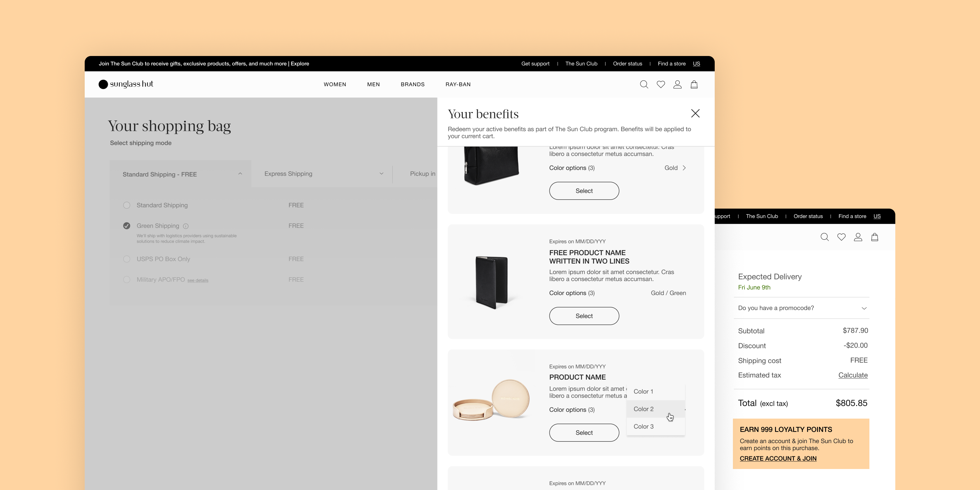Click heart icon in the back window
The height and width of the screenshot is (490, 980).
pos(841,237)
